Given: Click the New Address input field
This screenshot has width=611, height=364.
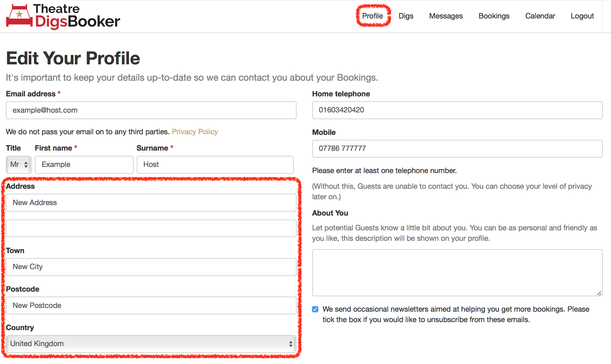Looking at the screenshot, I should click(x=151, y=203).
